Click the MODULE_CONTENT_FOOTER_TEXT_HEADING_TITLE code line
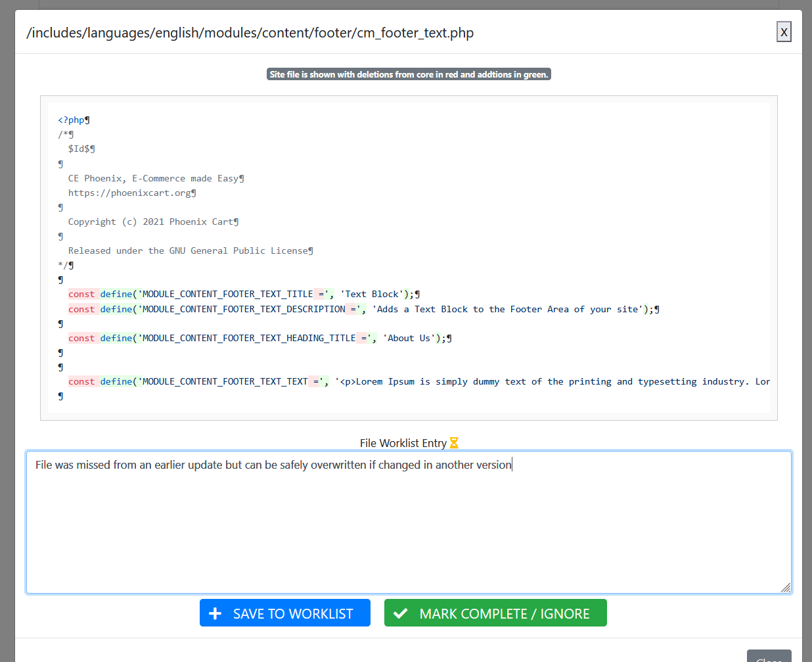The height and width of the screenshot is (662, 812). pos(260,338)
